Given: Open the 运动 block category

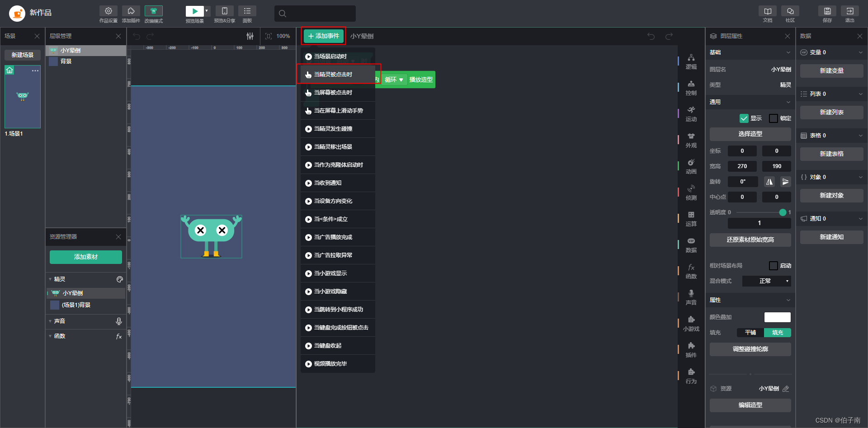Looking at the screenshot, I should [x=691, y=113].
